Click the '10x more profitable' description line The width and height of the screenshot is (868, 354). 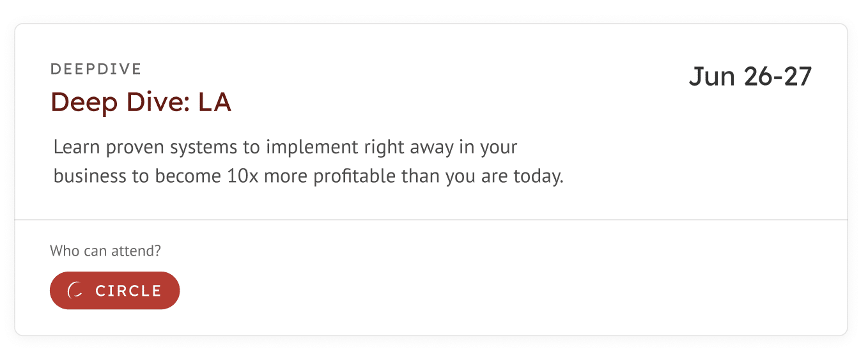tap(309, 176)
